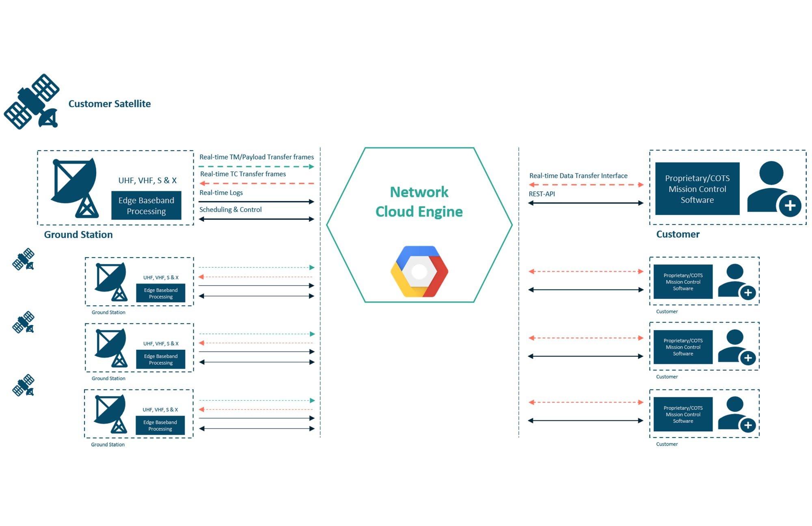Image resolution: width=812 pixels, height=526 pixels.
Task: Click the topmost small satellite icon
Action: coord(23,259)
